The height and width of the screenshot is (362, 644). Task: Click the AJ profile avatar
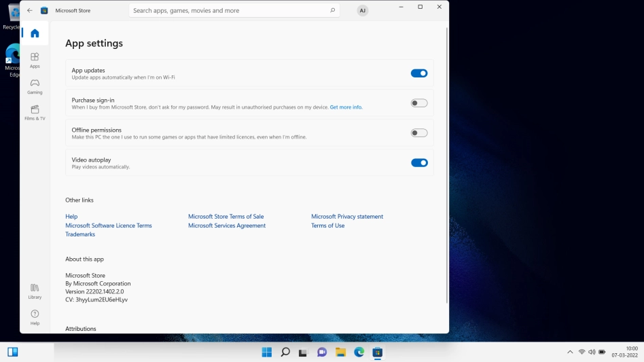click(363, 11)
